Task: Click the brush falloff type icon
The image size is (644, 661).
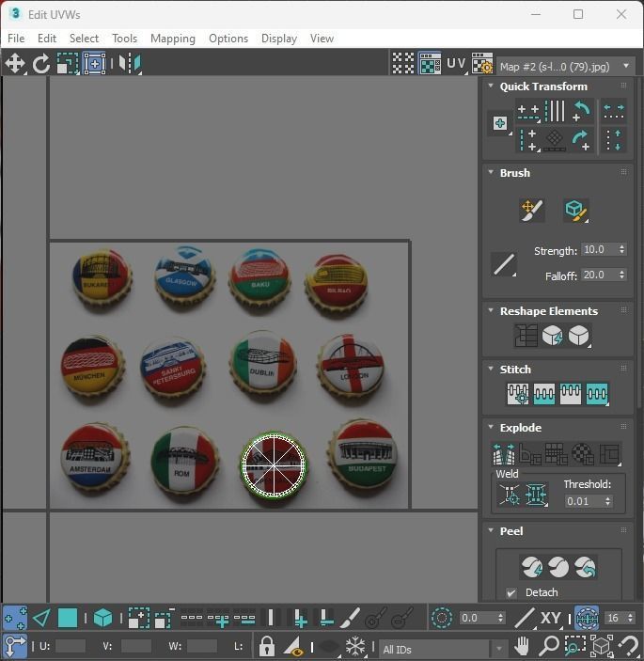Action: point(504,264)
